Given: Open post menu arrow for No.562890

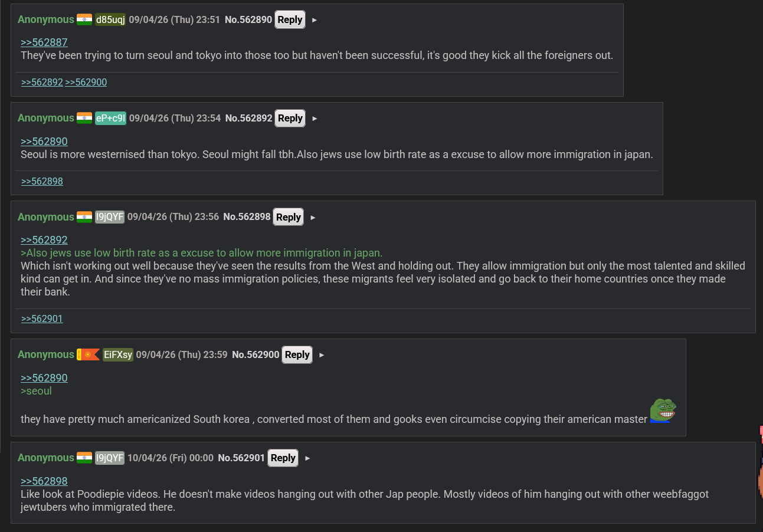Looking at the screenshot, I should pyautogui.click(x=315, y=20).
